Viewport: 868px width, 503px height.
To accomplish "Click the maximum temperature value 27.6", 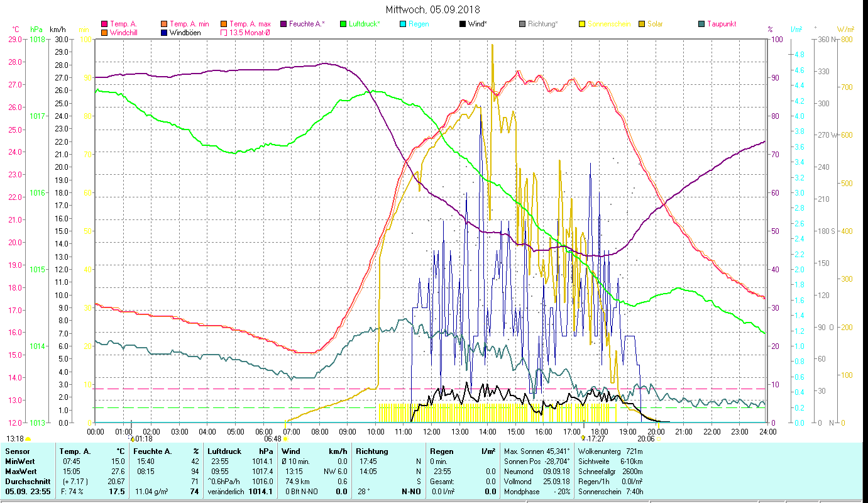I will [118, 472].
